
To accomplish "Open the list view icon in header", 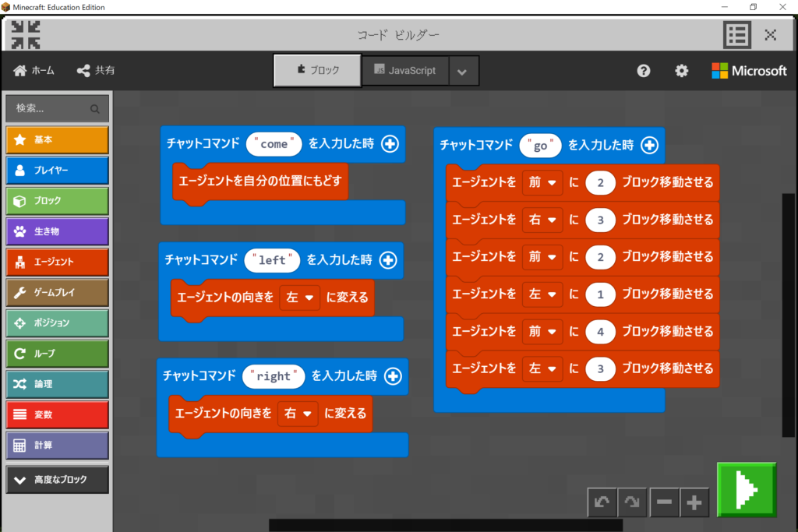I will [736, 35].
